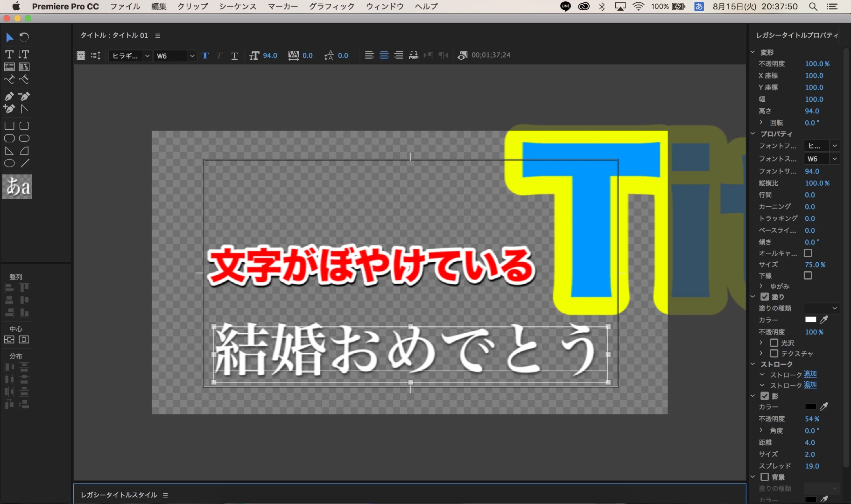The image size is (851, 504).
Task: Enable the 光沢 sheen checkbox
Action: (774, 343)
